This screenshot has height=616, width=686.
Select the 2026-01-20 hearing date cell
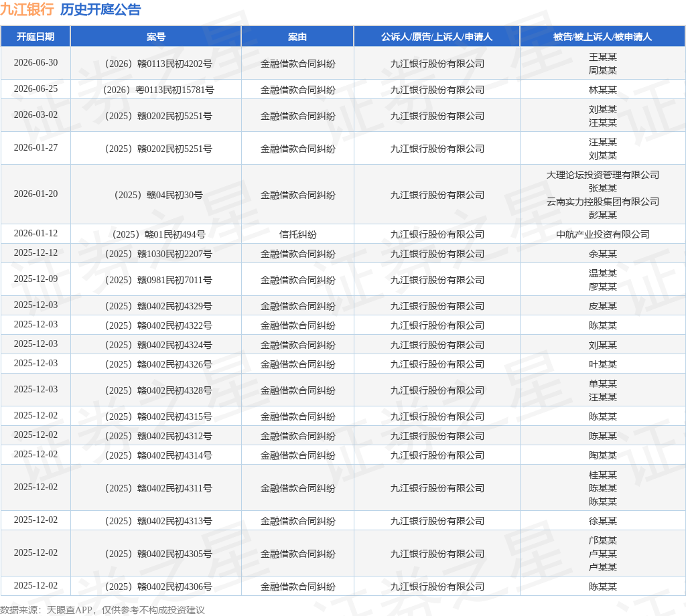36,194
